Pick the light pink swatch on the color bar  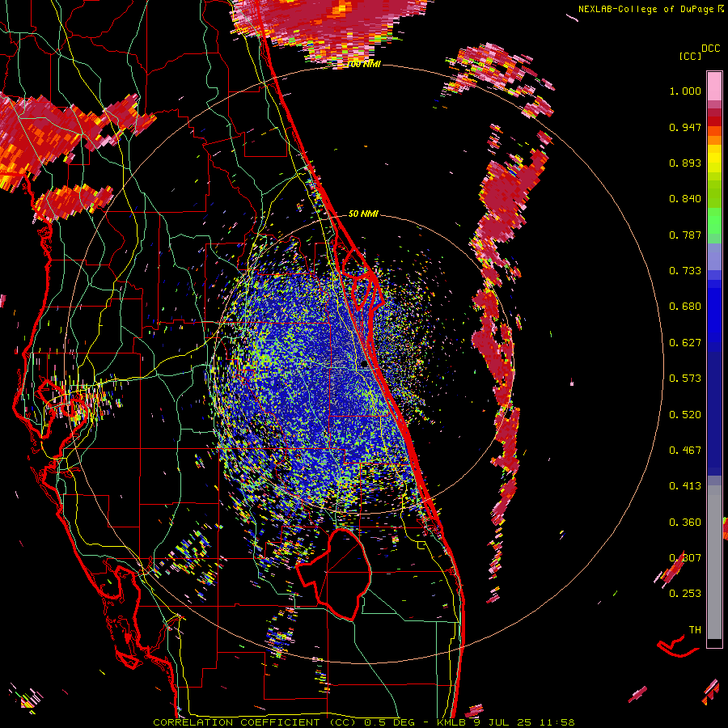click(714, 86)
